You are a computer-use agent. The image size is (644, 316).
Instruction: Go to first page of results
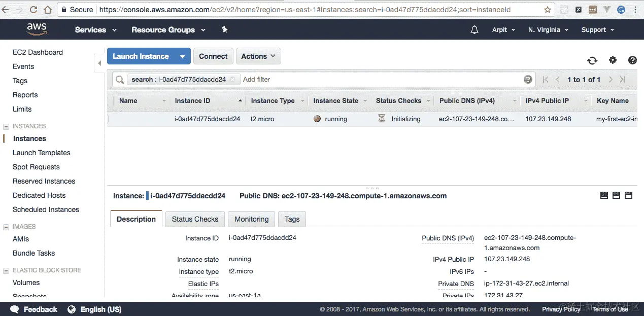pos(546,80)
